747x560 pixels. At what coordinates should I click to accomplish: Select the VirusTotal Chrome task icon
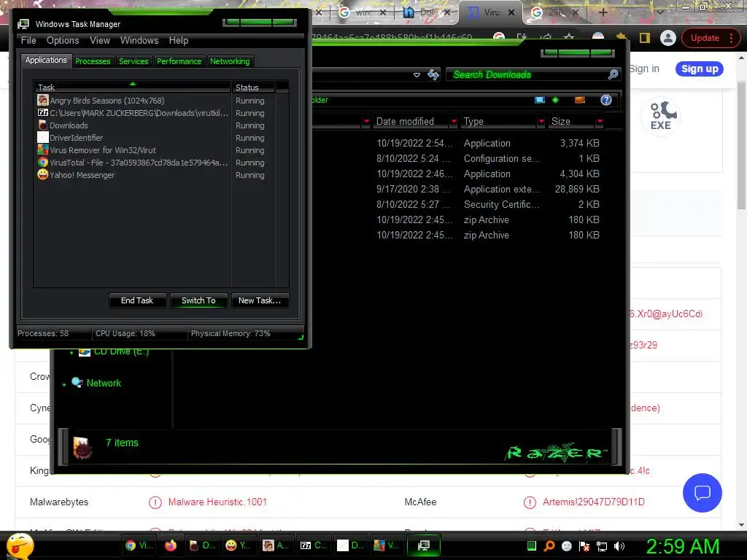(43, 163)
